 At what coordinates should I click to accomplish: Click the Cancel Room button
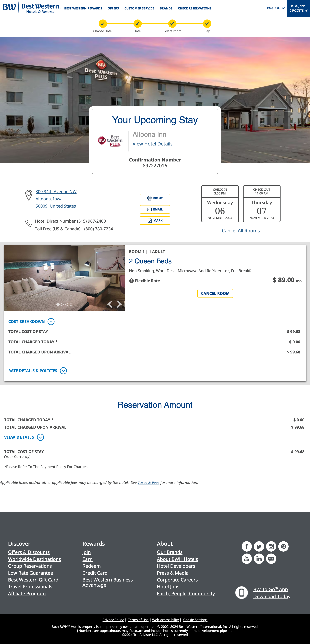(x=215, y=293)
